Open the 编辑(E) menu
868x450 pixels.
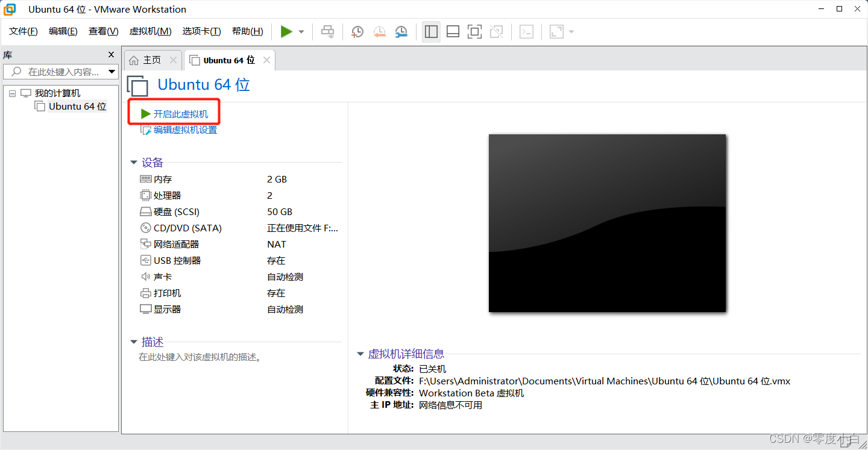point(63,31)
